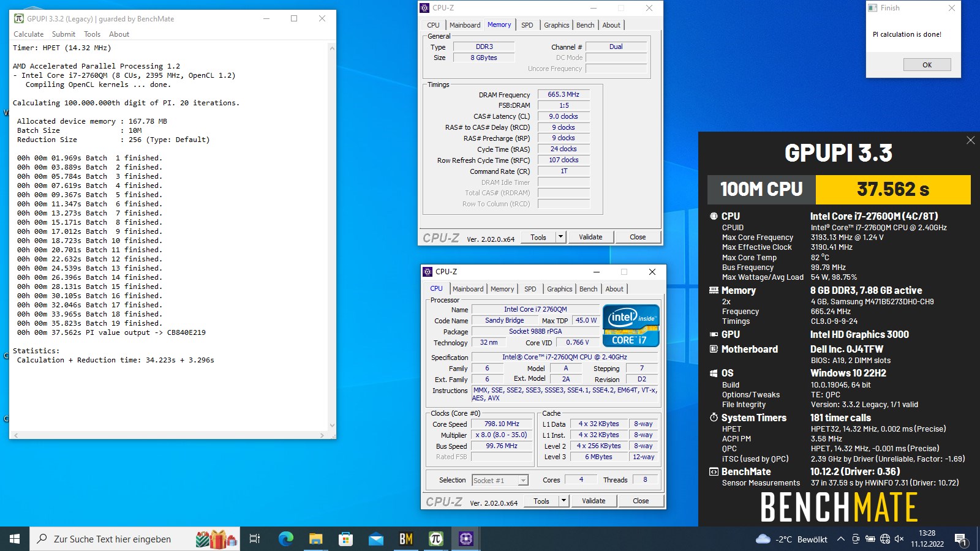Open Mainboard tab in lower CPU-Z window
Viewport: 980px width, 551px height.
[468, 289]
